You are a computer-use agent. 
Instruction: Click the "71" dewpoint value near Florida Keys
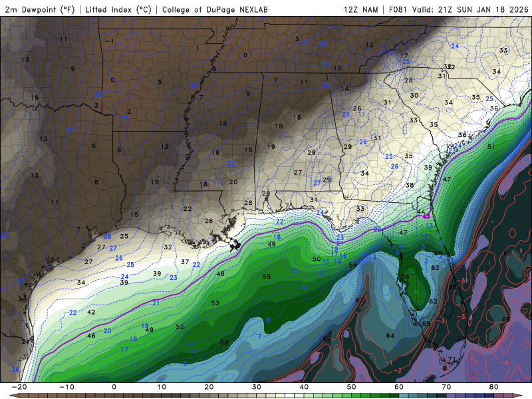[452, 359]
